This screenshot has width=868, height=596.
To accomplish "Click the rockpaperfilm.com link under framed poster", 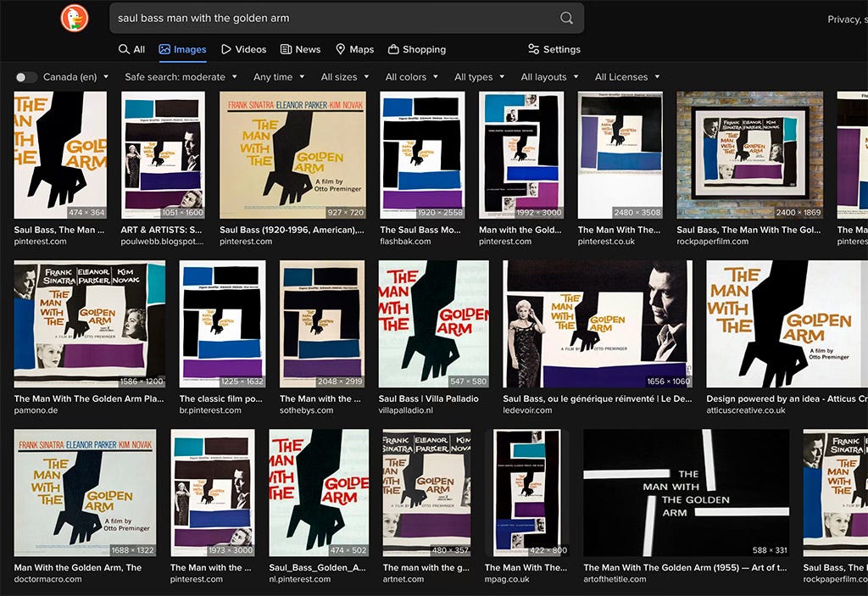I will 712,242.
